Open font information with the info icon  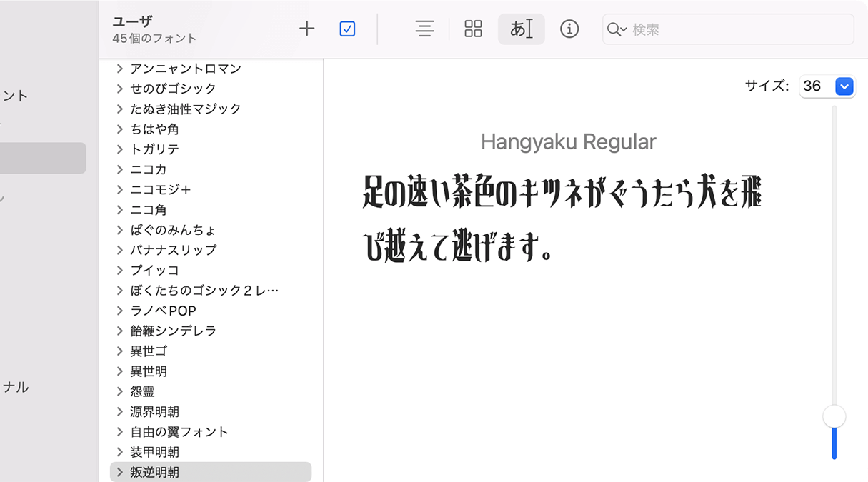pyautogui.click(x=569, y=29)
